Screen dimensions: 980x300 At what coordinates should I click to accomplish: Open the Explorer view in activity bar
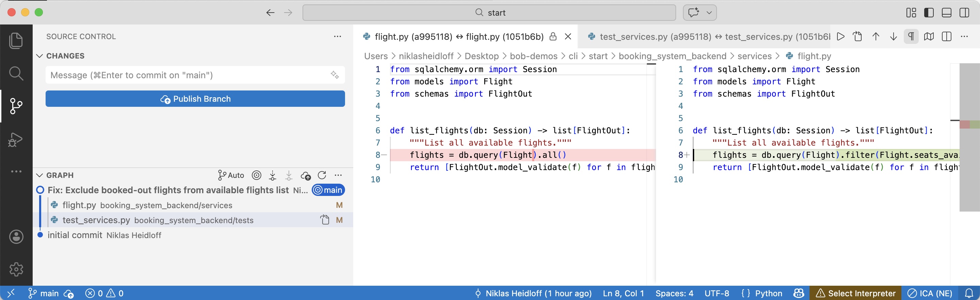tap(16, 41)
